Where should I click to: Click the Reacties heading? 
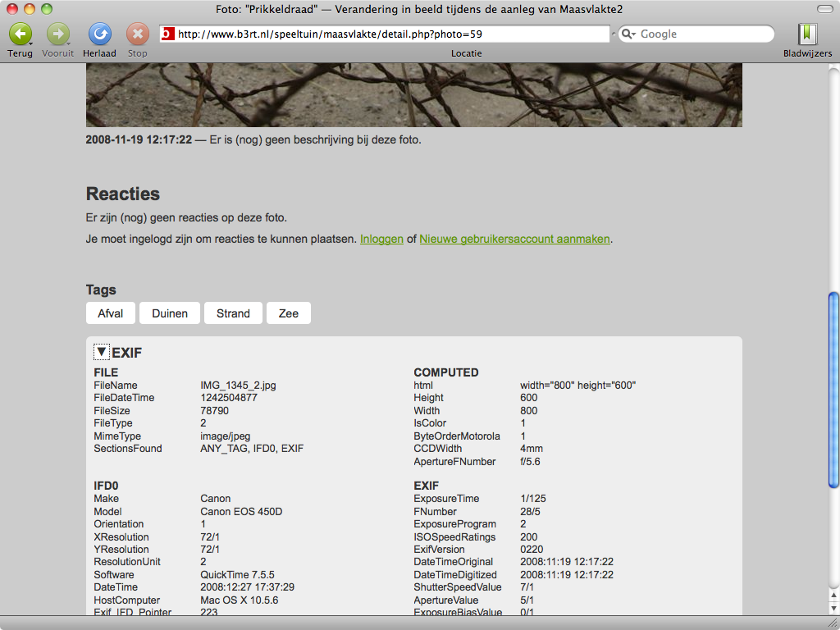[x=123, y=194]
